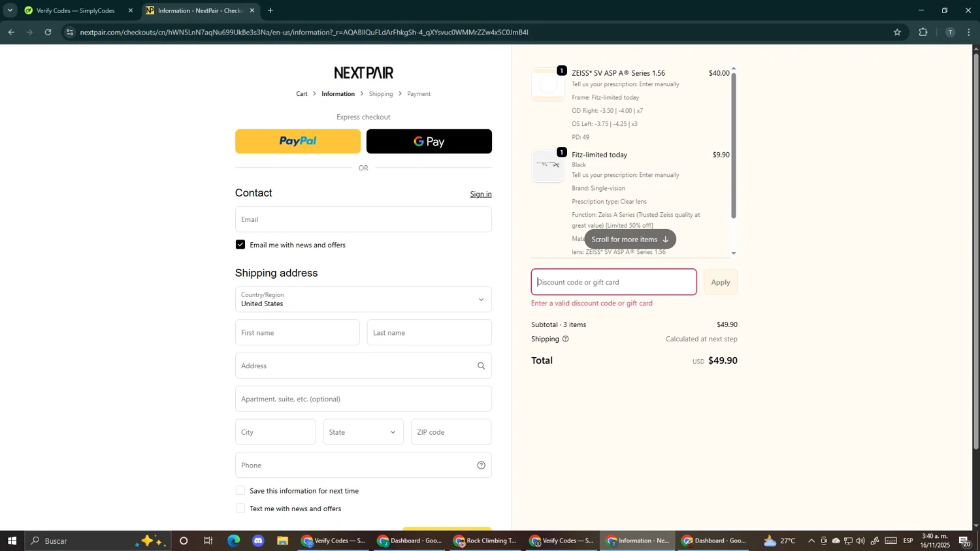The width and height of the screenshot is (980, 551).
Task: Focus the Email input field
Action: tap(363, 219)
